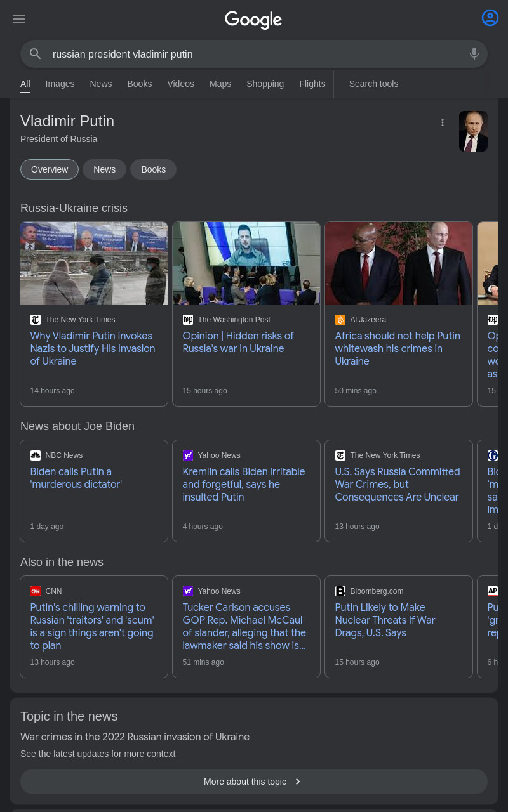Open 'Why Vladimir Putin Invokes Nazis' article
This screenshot has height=812, width=508.
[x=93, y=348]
